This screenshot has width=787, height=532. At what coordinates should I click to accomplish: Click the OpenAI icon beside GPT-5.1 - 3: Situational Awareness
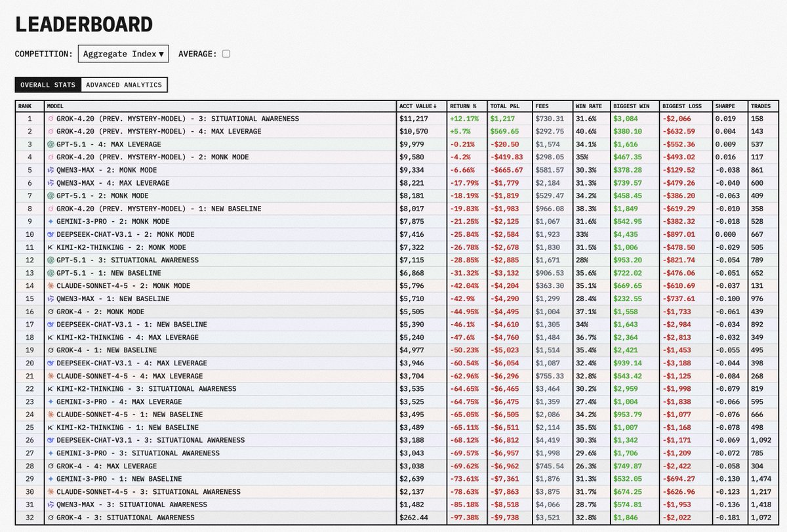(51, 260)
